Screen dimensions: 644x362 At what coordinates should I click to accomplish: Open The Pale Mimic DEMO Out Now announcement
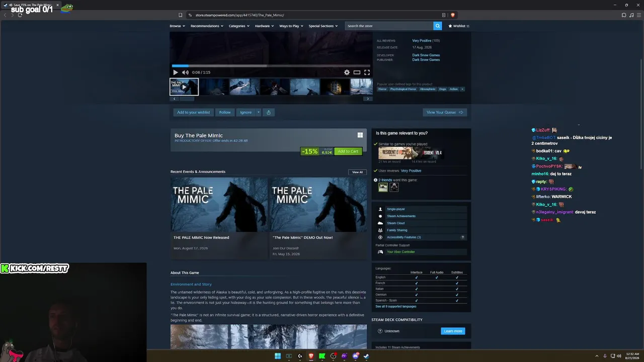[318, 218]
